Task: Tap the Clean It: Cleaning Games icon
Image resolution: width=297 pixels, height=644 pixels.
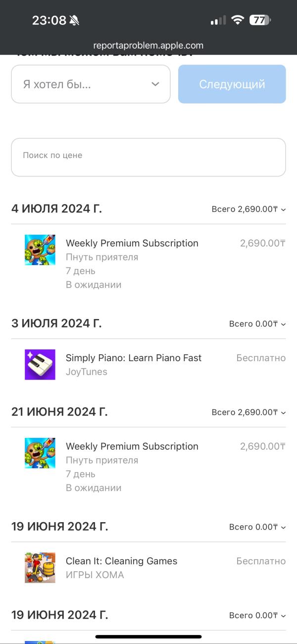Action: [40, 568]
